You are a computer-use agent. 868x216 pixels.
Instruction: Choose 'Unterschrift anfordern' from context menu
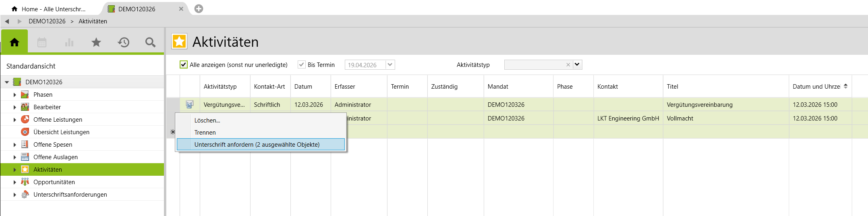(x=257, y=145)
